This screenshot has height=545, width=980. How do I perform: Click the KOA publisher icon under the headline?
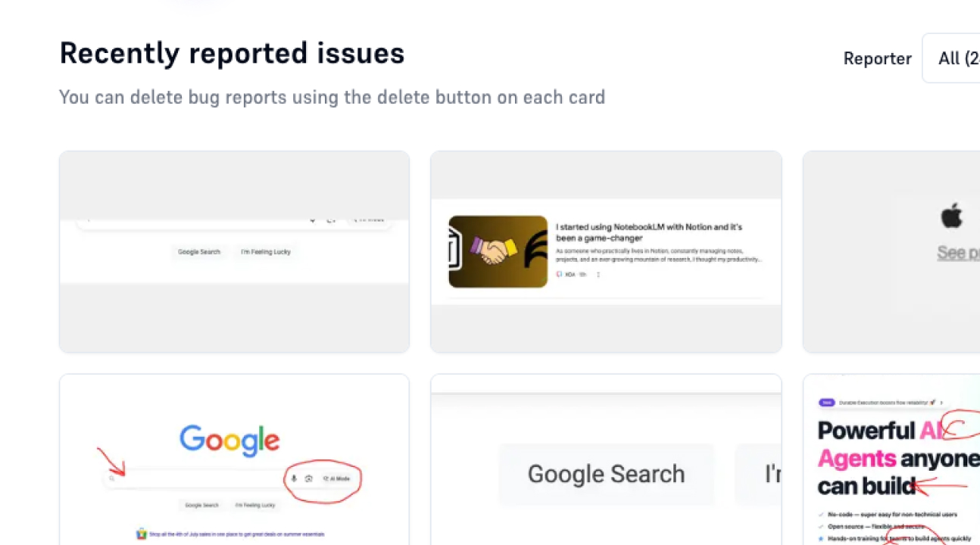(x=560, y=274)
